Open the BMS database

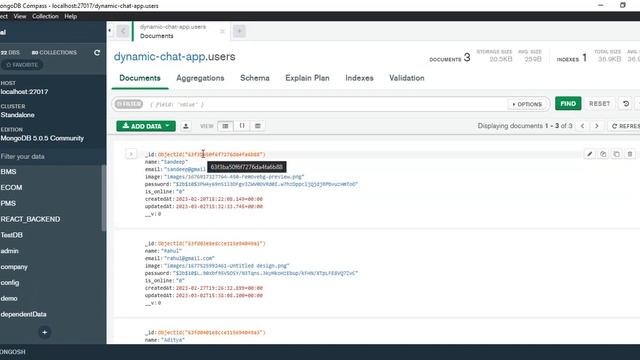[8, 171]
